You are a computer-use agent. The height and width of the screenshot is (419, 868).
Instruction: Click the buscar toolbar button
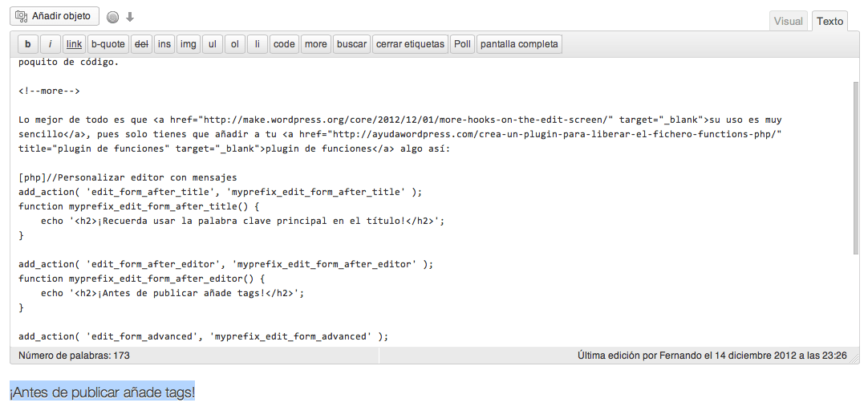click(351, 44)
